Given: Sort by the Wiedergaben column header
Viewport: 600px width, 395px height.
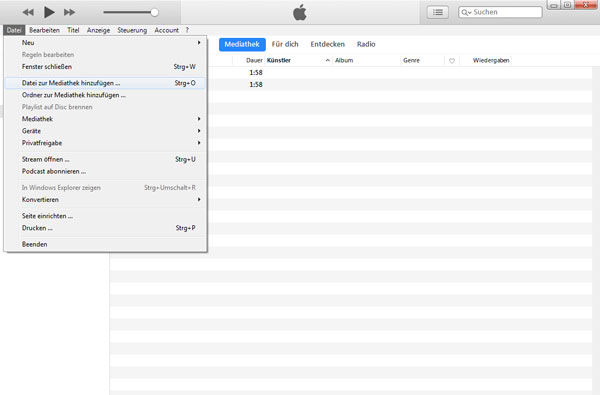Looking at the screenshot, I should 491,60.
